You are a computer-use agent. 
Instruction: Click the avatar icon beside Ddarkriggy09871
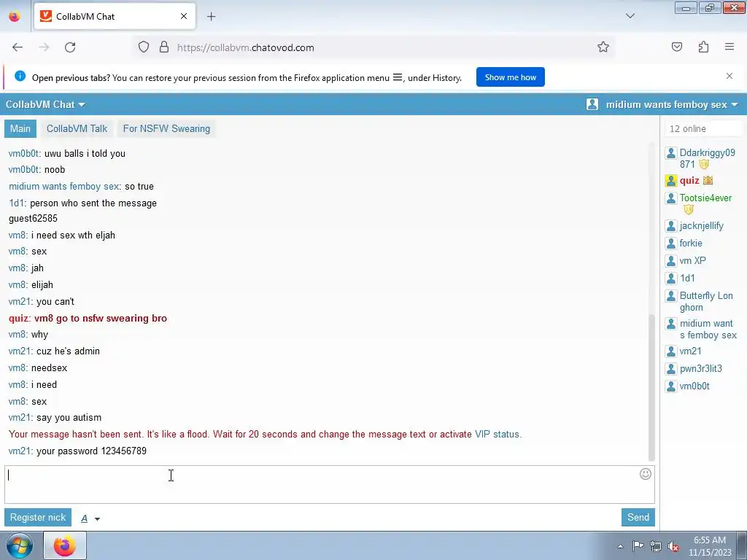pos(671,153)
